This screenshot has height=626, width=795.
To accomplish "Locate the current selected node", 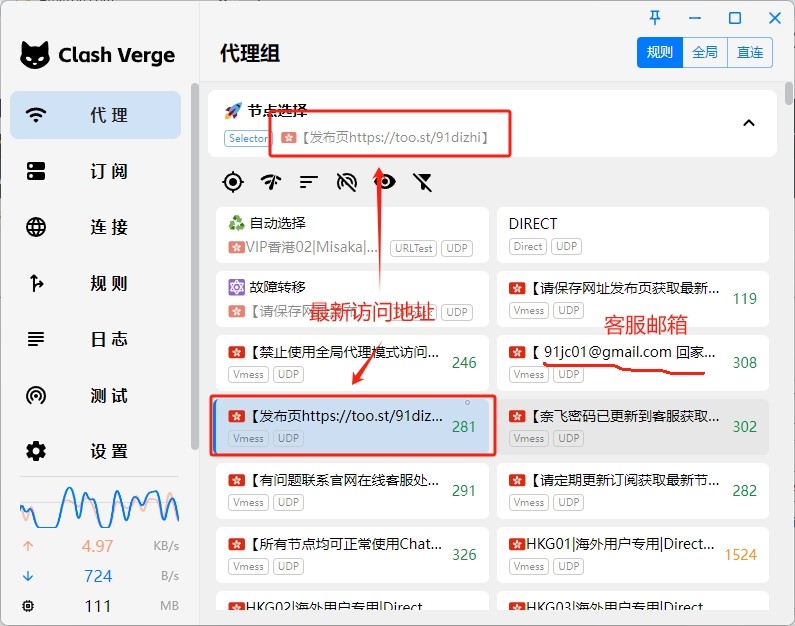I will coord(233,182).
